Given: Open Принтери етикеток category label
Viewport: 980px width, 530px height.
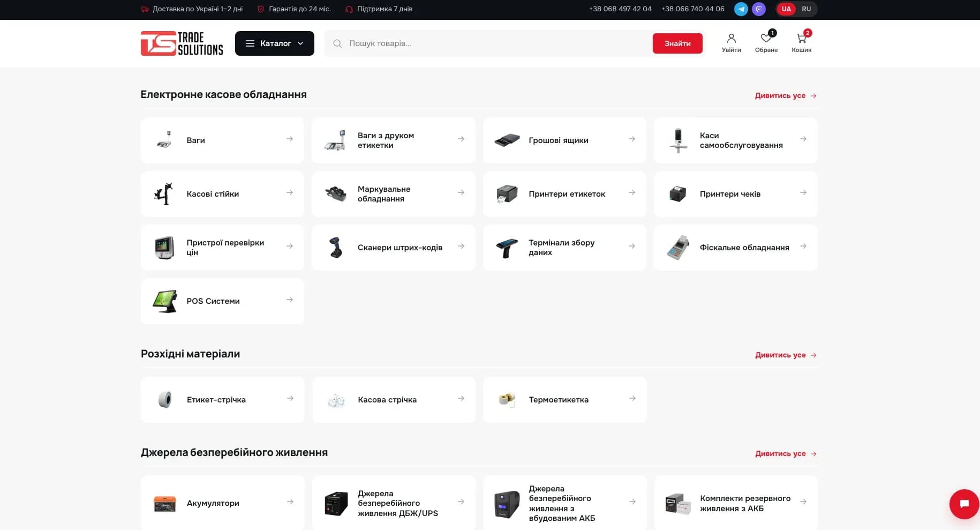Looking at the screenshot, I should (x=567, y=194).
